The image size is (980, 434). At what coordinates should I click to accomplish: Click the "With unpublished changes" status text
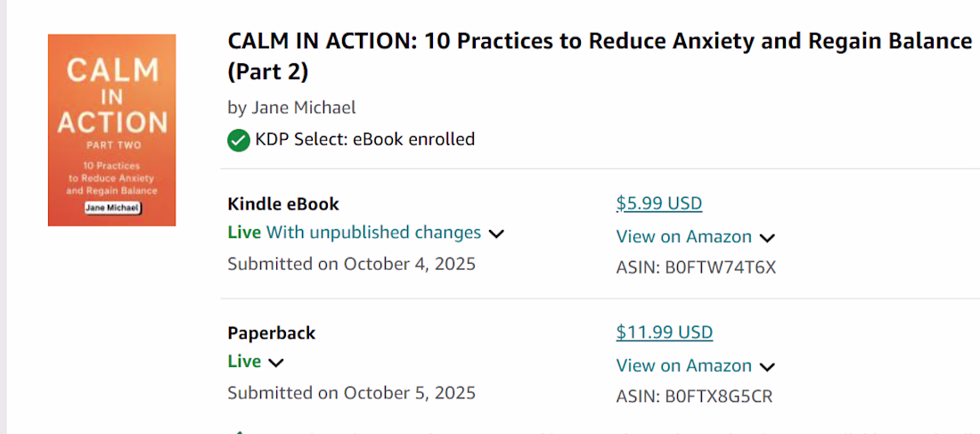[374, 233]
